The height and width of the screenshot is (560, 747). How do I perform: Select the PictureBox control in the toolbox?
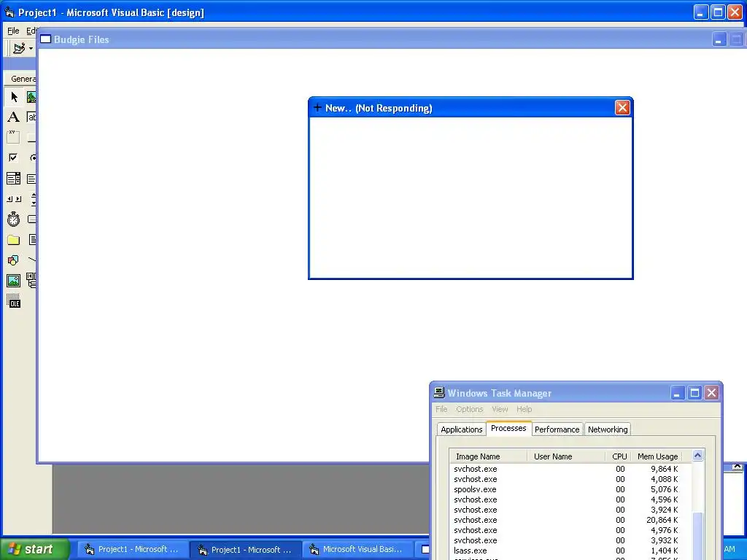coord(31,97)
